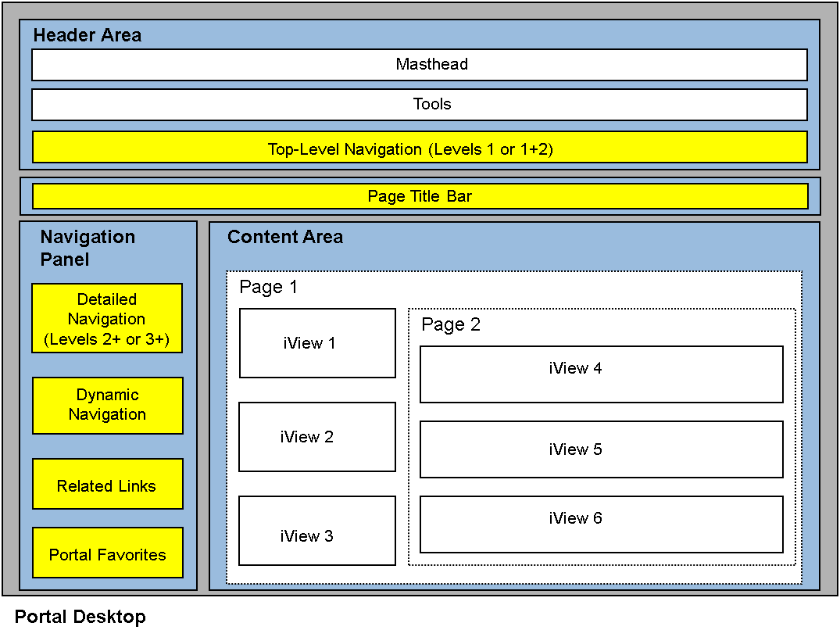Open the Portal Favorites box

107,553
